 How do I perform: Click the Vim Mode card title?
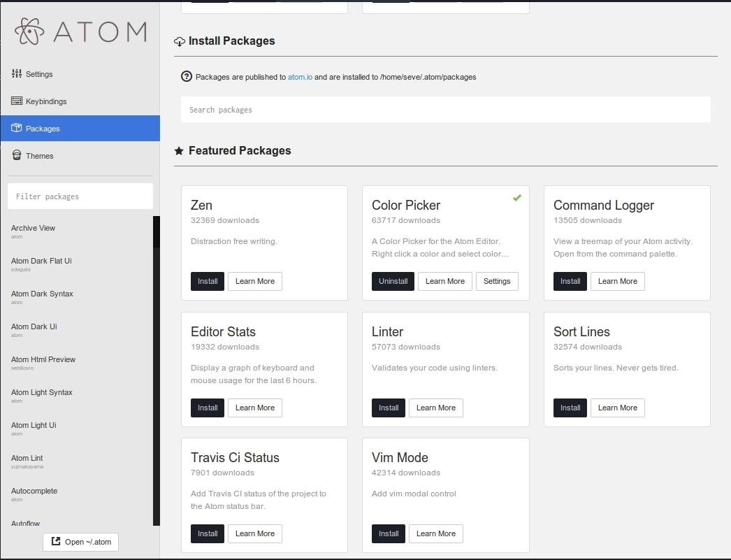400,457
